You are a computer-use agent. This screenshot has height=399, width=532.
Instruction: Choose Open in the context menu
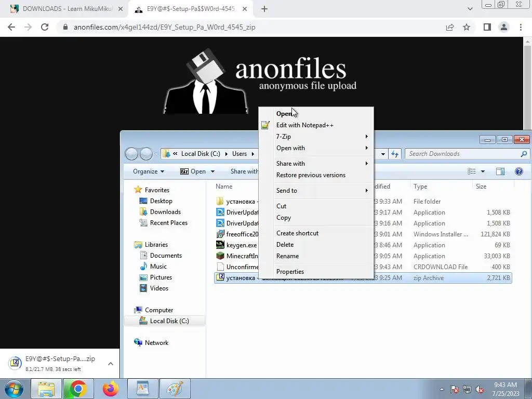coord(316,114)
